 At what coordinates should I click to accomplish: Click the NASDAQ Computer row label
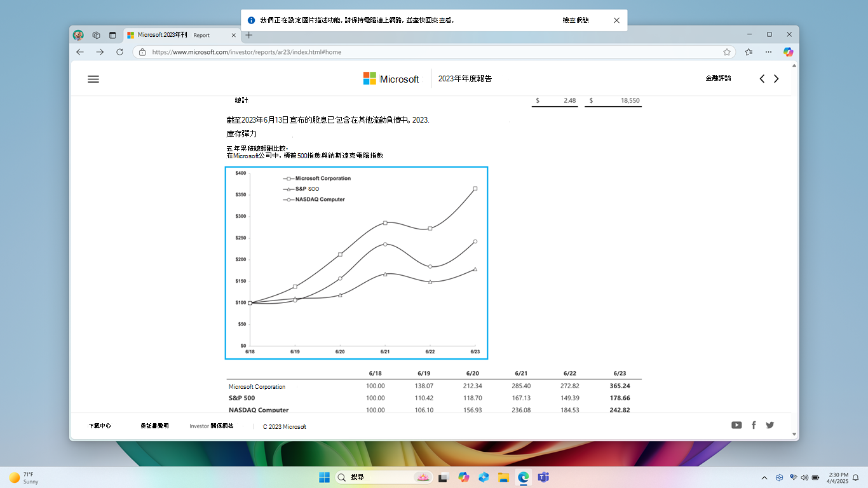click(x=259, y=410)
